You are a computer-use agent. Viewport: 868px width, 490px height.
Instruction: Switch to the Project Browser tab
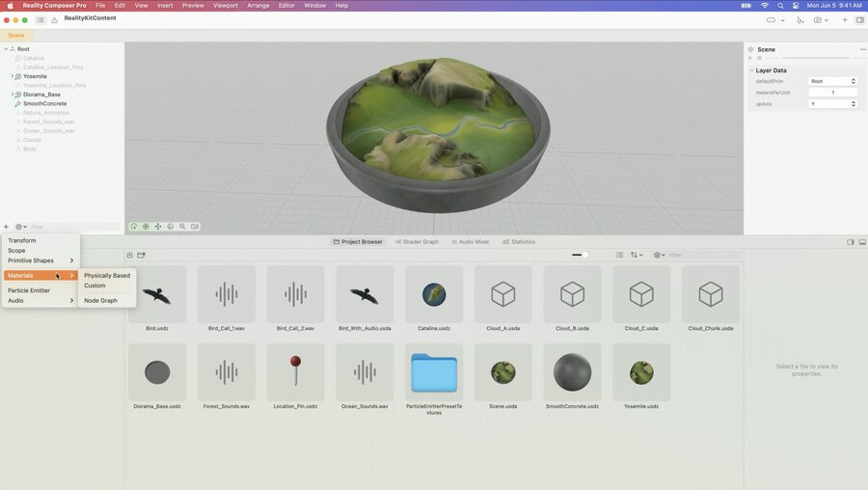[358, 242]
